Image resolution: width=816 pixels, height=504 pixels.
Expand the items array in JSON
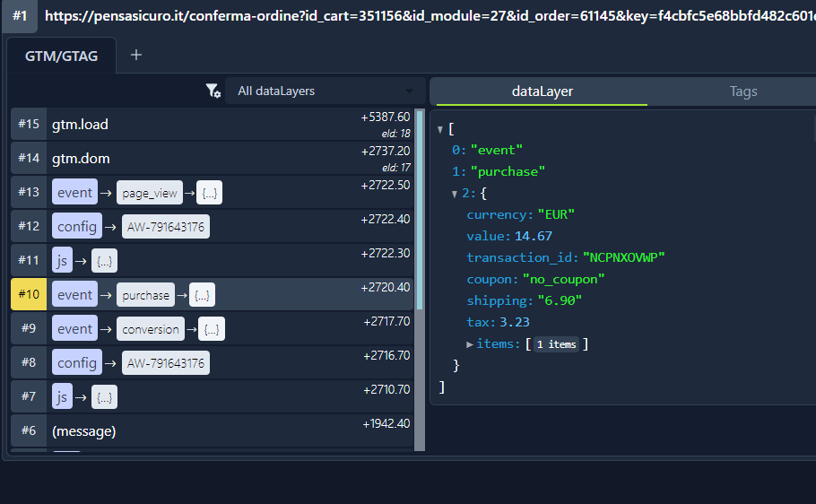coord(471,344)
